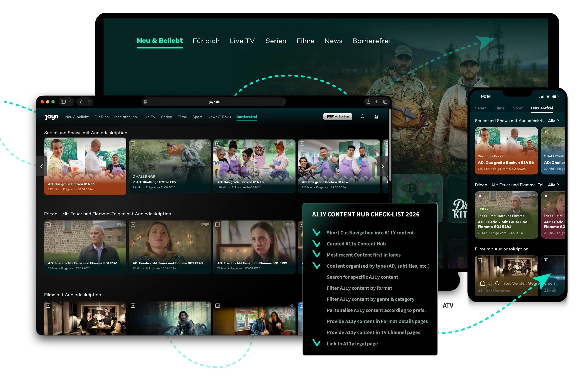Viewport: 588px width, 376px height.
Task: Expand Alle for Frieda lane on phone
Action: [553, 185]
